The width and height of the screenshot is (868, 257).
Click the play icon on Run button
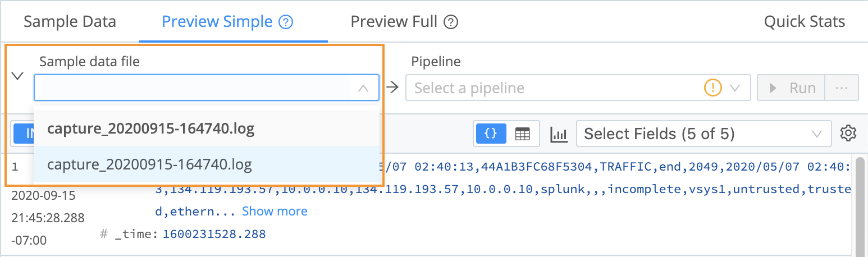click(x=773, y=88)
